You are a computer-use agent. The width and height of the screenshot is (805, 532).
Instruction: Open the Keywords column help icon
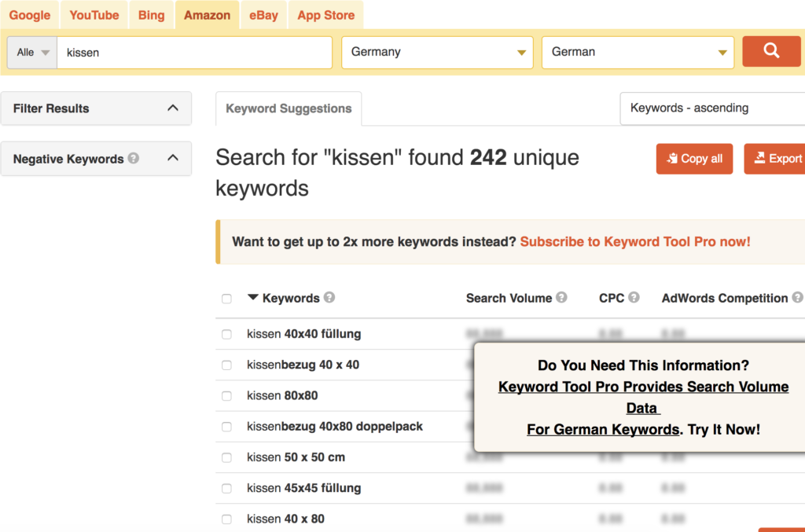point(329,298)
